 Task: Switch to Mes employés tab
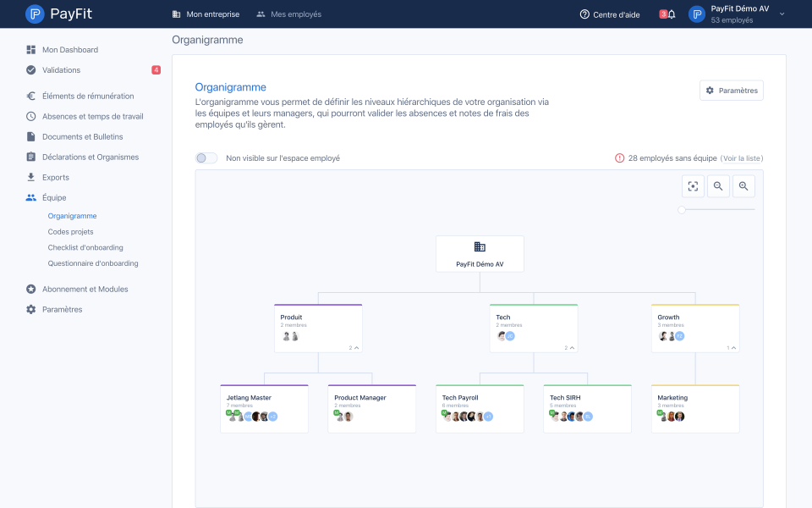[x=288, y=14]
